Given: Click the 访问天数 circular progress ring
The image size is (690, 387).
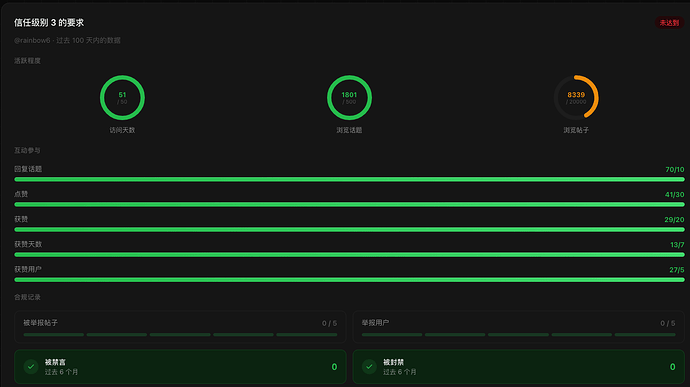Looking at the screenshot, I should click(122, 98).
